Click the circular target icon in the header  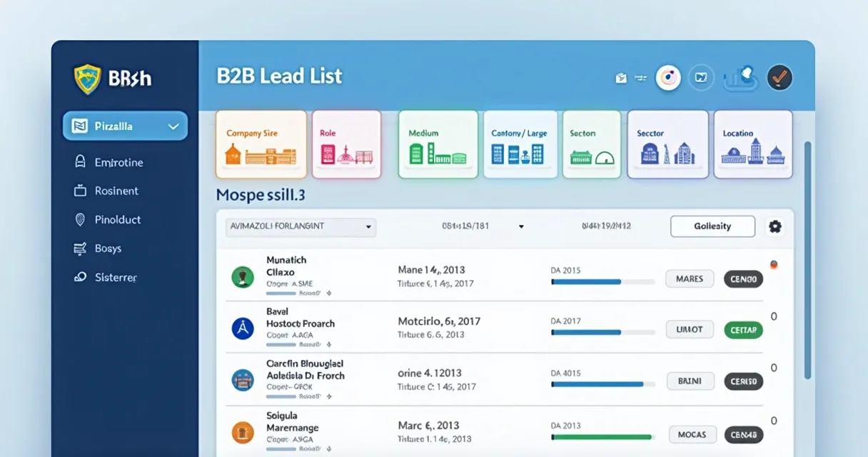(668, 77)
